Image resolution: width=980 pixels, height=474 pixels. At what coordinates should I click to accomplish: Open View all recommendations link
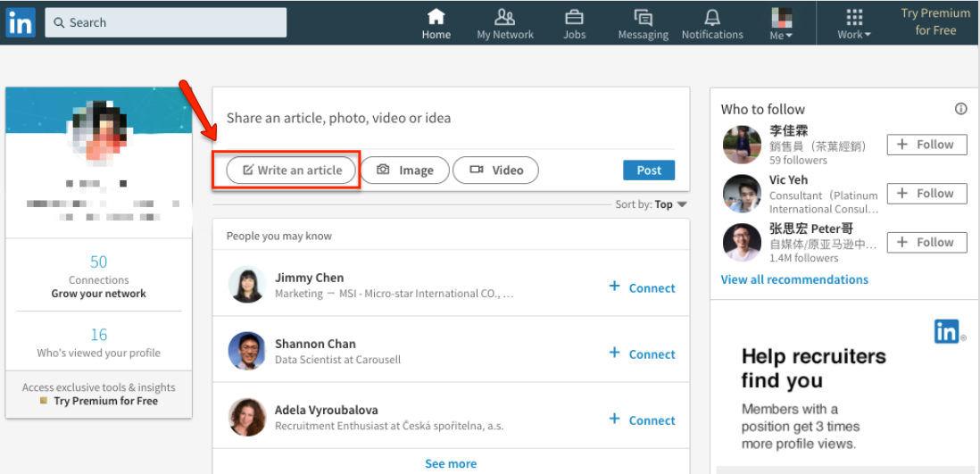pyautogui.click(x=793, y=279)
